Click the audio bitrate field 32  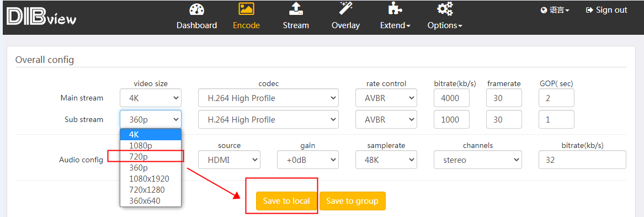click(582, 160)
